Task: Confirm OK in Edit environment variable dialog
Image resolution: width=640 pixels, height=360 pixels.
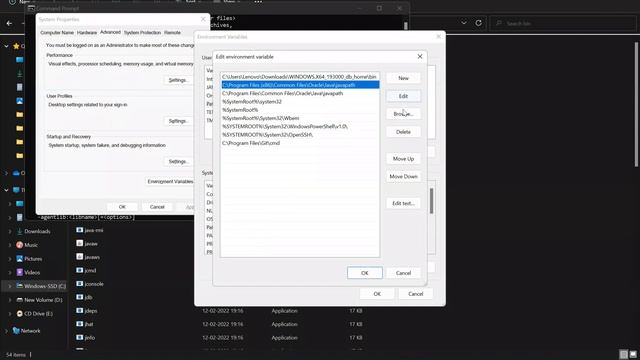Action: pyautogui.click(x=365, y=273)
